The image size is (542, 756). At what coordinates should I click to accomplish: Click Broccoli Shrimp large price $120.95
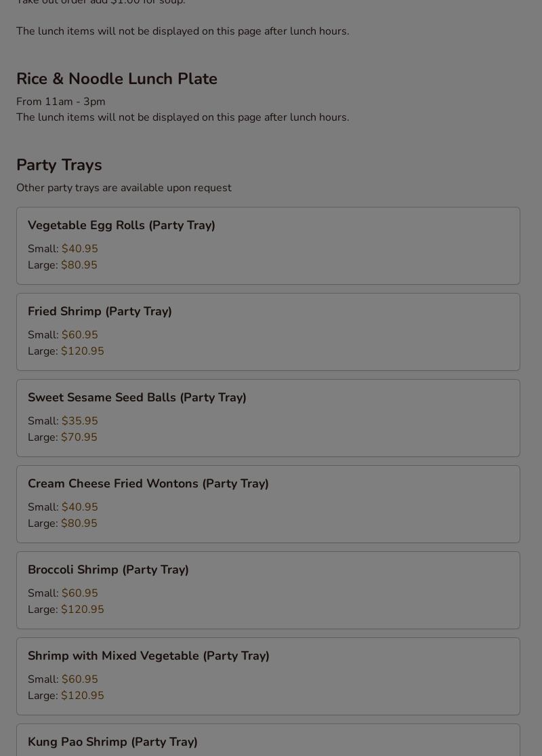(x=82, y=610)
